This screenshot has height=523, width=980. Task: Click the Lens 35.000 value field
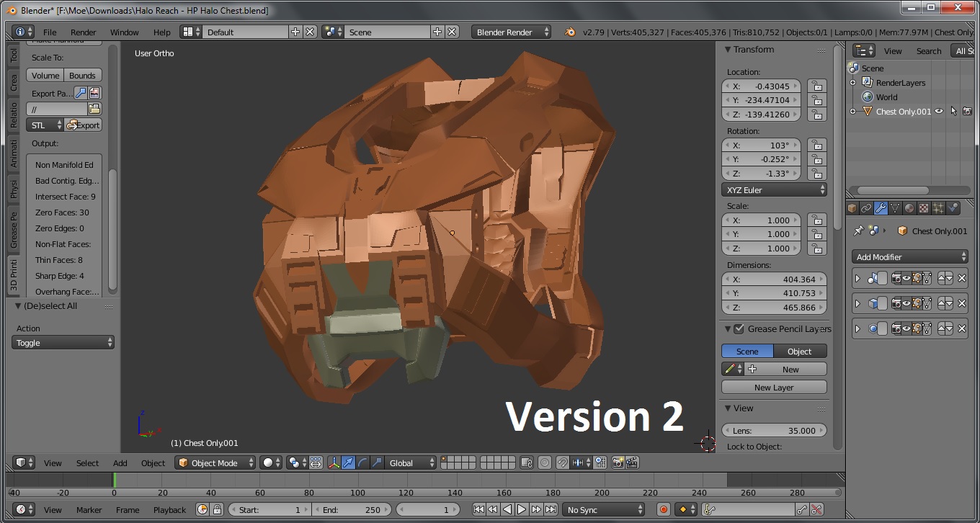pyautogui.click(x=774, y=430)
